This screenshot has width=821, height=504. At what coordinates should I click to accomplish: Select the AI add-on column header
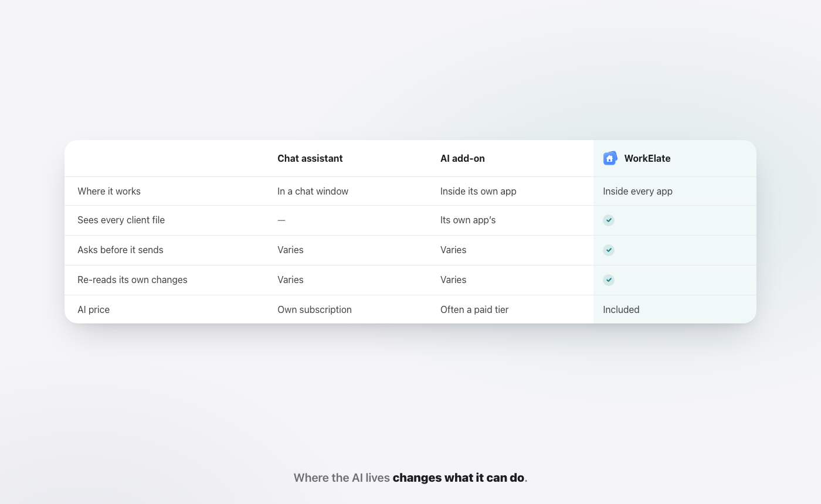pos(463,158)
